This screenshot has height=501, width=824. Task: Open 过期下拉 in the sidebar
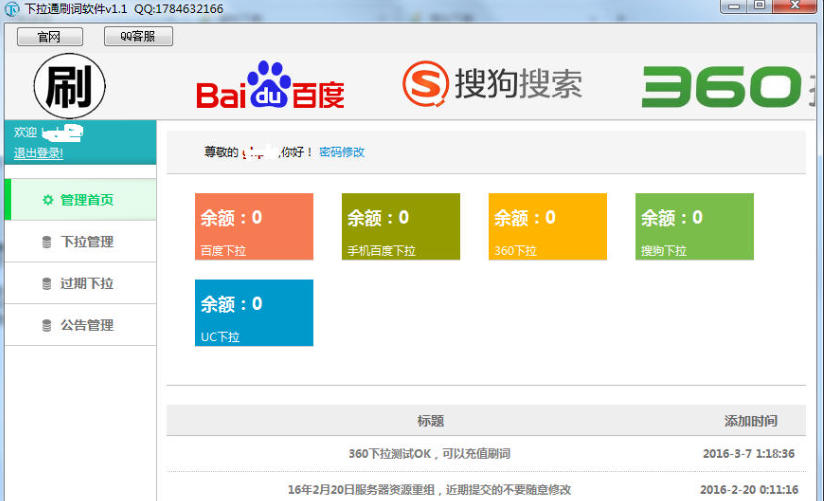[x=80, y=283]
